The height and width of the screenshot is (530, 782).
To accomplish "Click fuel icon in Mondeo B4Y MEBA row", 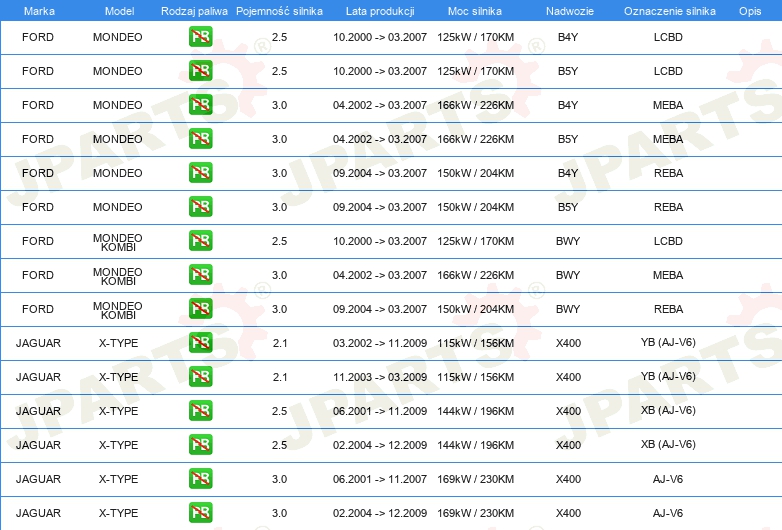I will point(200,105).
